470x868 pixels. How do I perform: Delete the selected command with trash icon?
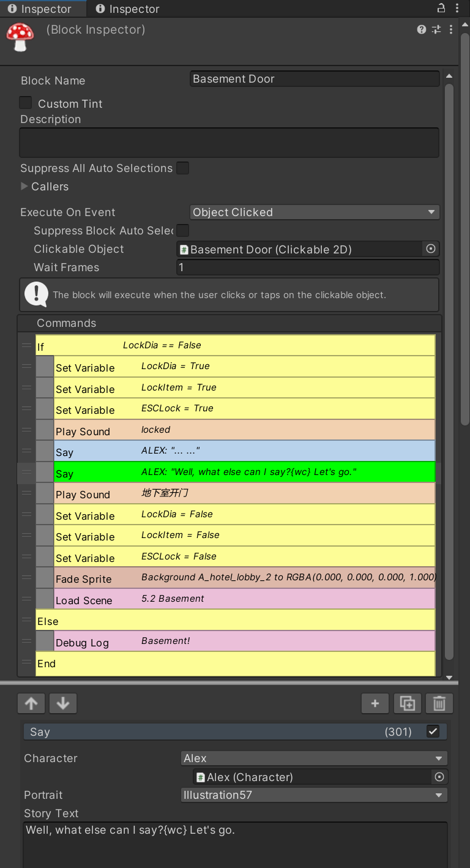click(x=439, y=703)
